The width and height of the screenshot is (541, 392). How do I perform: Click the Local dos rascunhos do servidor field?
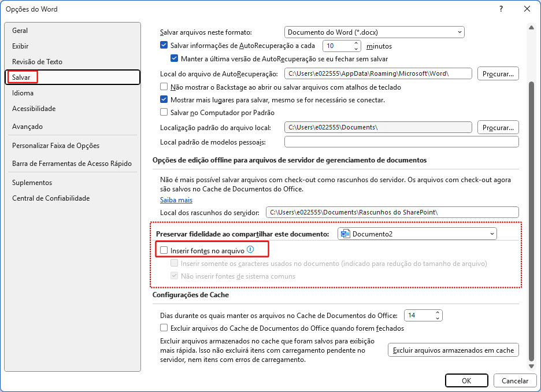392,212
